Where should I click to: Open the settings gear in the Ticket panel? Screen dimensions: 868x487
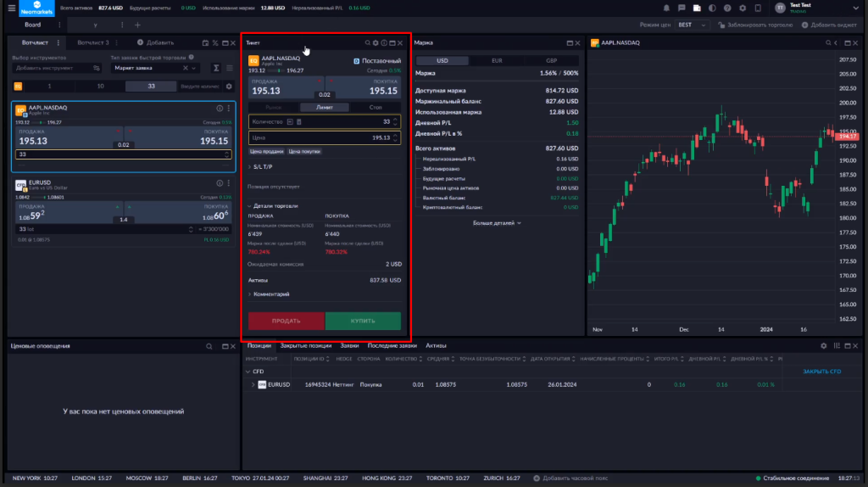pyautogui.click(x=376, y=42)
